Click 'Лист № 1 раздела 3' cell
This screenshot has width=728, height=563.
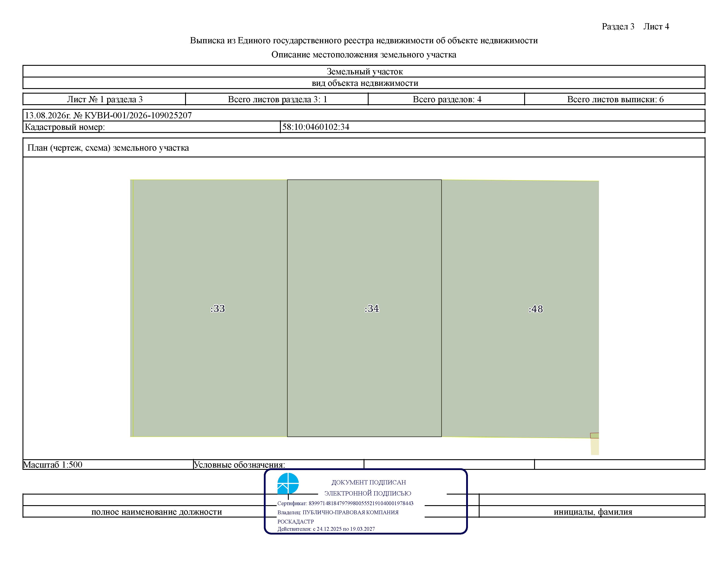(x=104, y=99)
